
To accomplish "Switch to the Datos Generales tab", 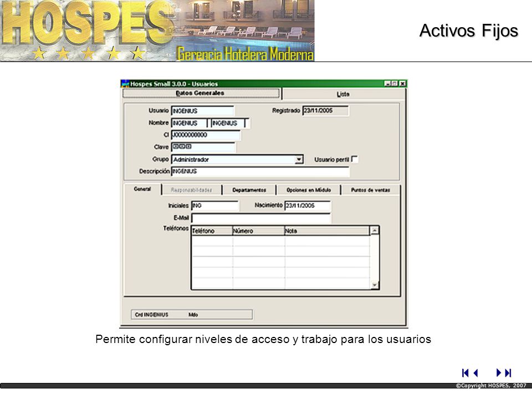I will point(201,93).
